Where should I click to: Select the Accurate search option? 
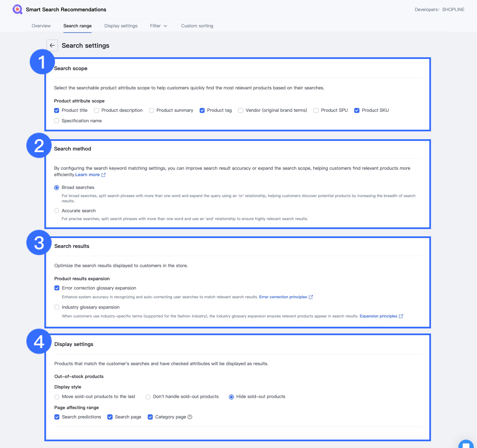tap(57, 211)
